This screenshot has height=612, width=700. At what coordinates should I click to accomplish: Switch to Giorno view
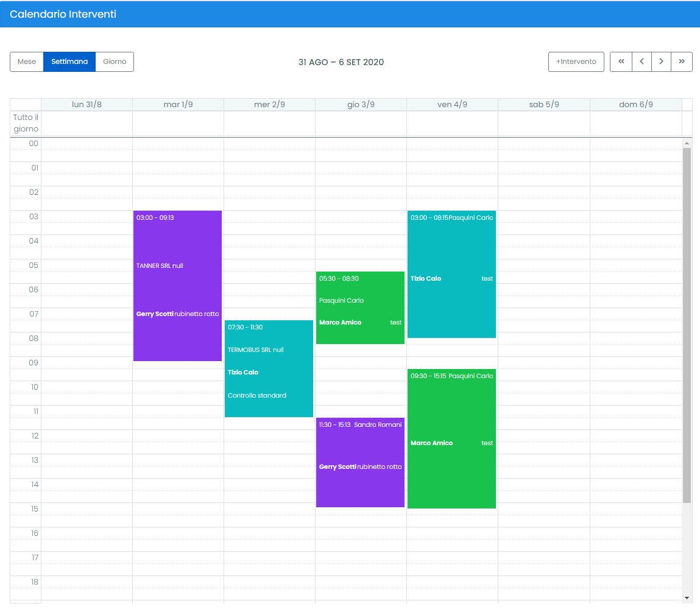coord(115,62)
